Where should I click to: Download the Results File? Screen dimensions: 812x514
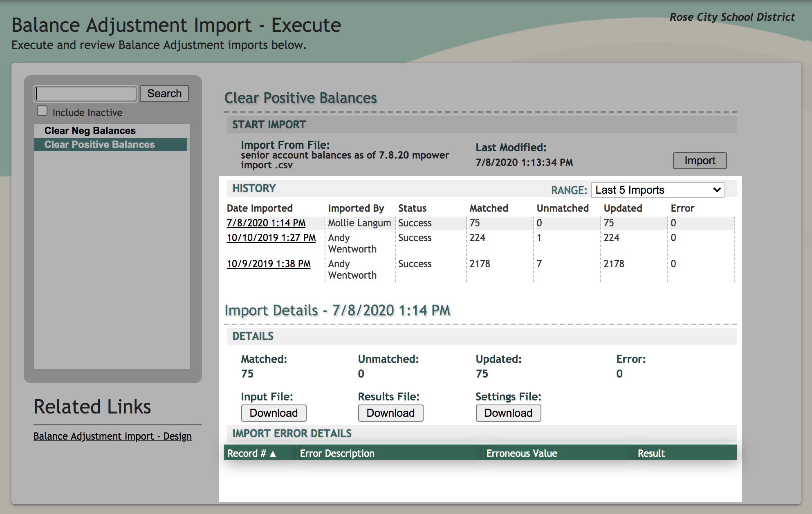click(x=390, y=413)
